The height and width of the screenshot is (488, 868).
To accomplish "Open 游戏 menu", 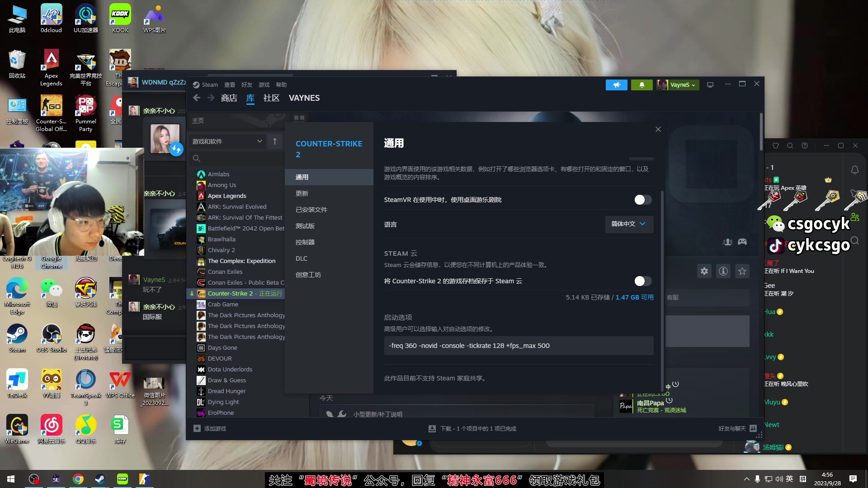I will [x=264, y=85].
